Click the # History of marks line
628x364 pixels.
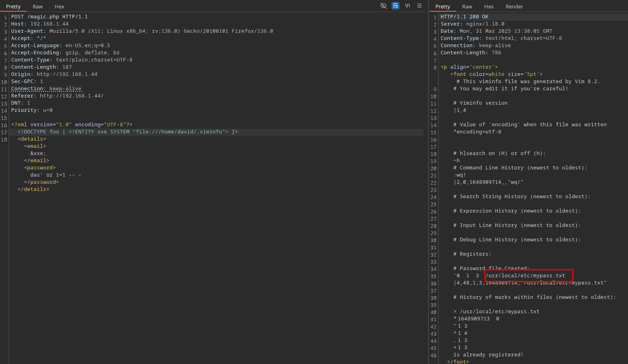pyautogui.click(x=535, y=297)
